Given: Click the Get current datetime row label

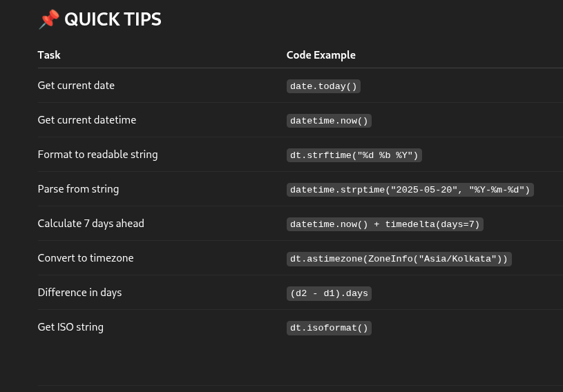Looking at the screenshot, I should 87,120.
